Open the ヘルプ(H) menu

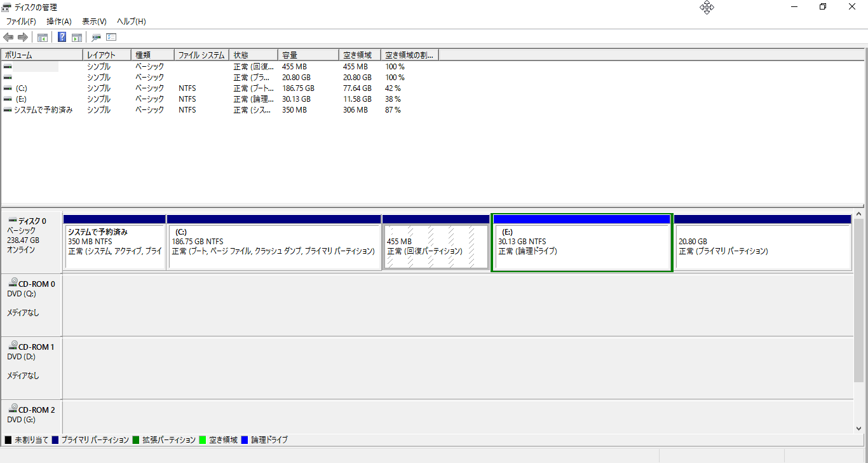[132, 22]
